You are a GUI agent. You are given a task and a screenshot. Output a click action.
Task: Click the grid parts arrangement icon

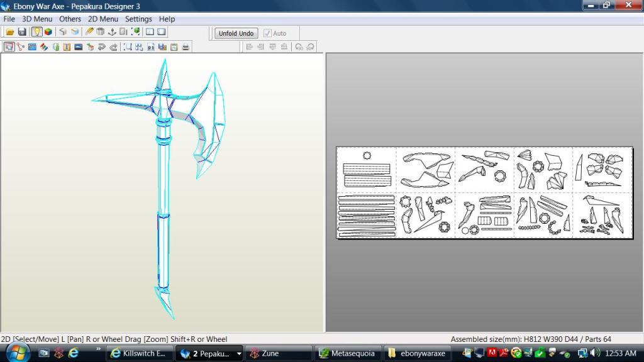tap(139, 47)
